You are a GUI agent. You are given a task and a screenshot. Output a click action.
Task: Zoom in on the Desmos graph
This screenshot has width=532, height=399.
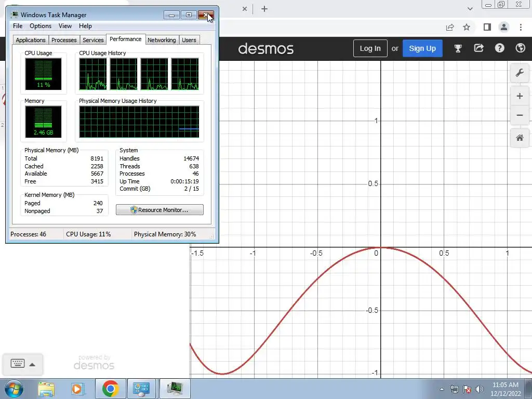[520, 96]
